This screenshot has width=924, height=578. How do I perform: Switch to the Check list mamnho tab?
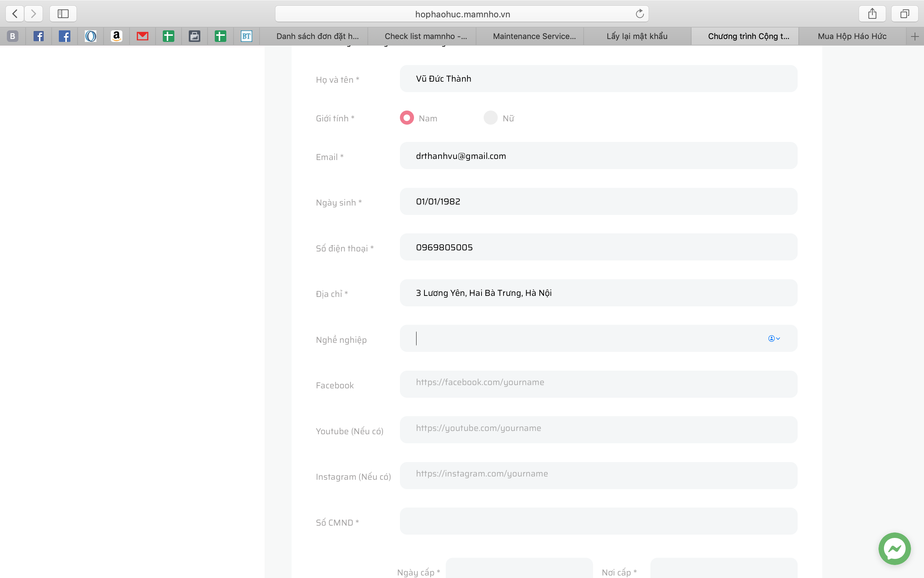[422, 36]
